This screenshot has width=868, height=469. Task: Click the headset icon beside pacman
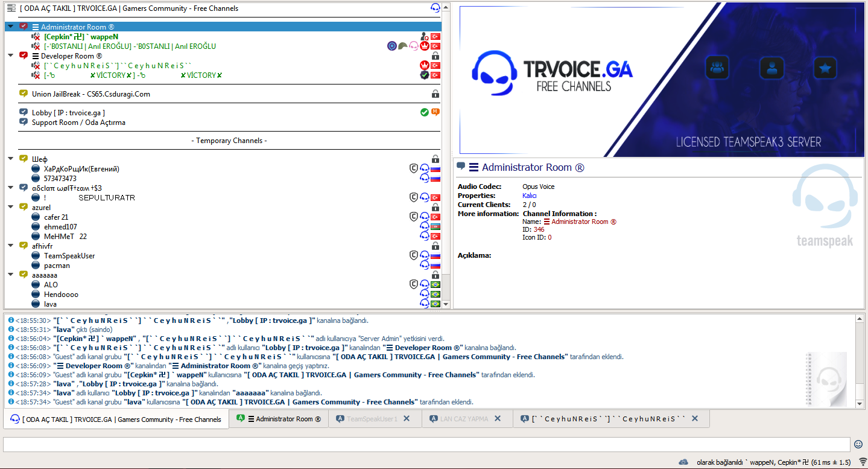(x=425, y=266)
